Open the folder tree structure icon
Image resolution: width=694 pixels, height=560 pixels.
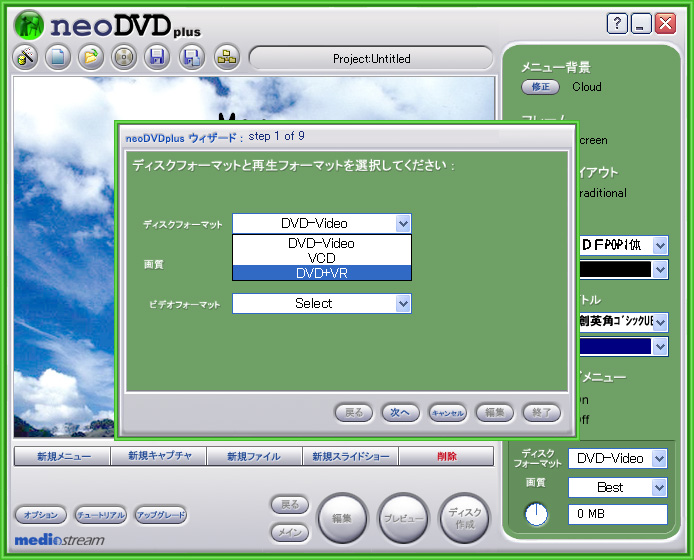[x=227, y=57]
